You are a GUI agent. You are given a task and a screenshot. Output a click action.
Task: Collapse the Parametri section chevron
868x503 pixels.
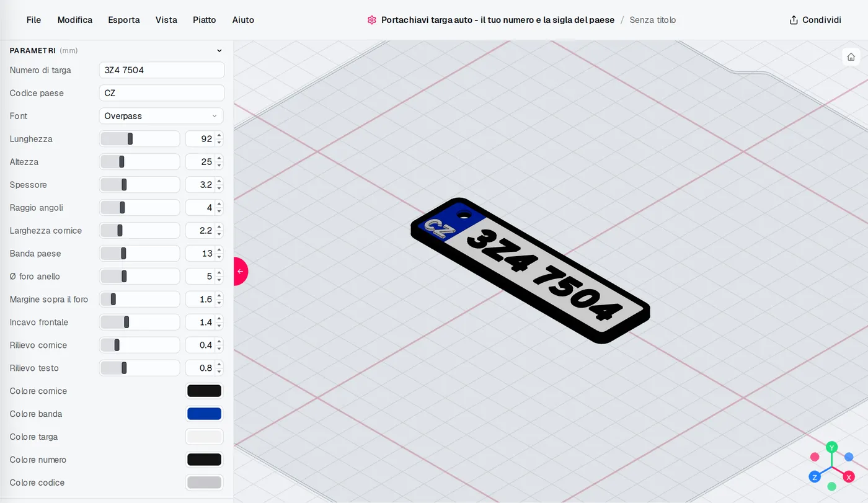pos(219,51)
